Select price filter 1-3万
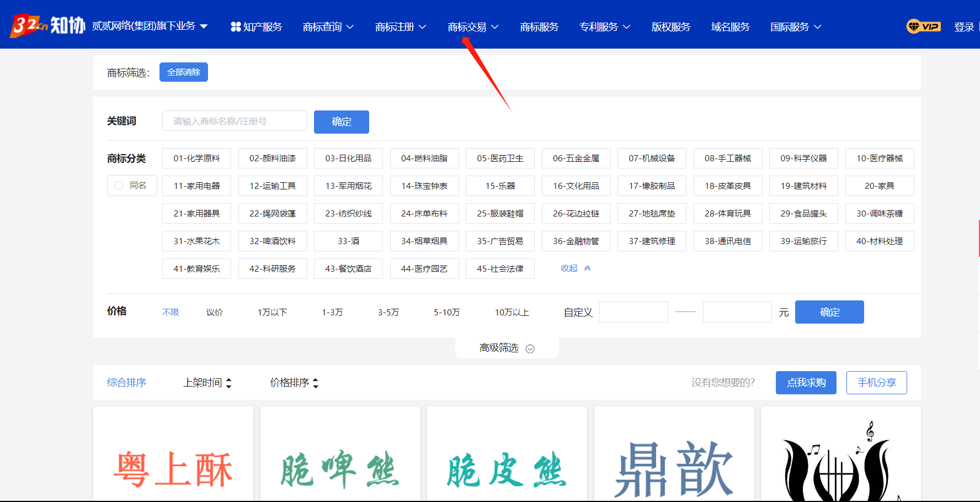Image resolution: width=980 pixels, height=502 pixels. coord(332,312)
